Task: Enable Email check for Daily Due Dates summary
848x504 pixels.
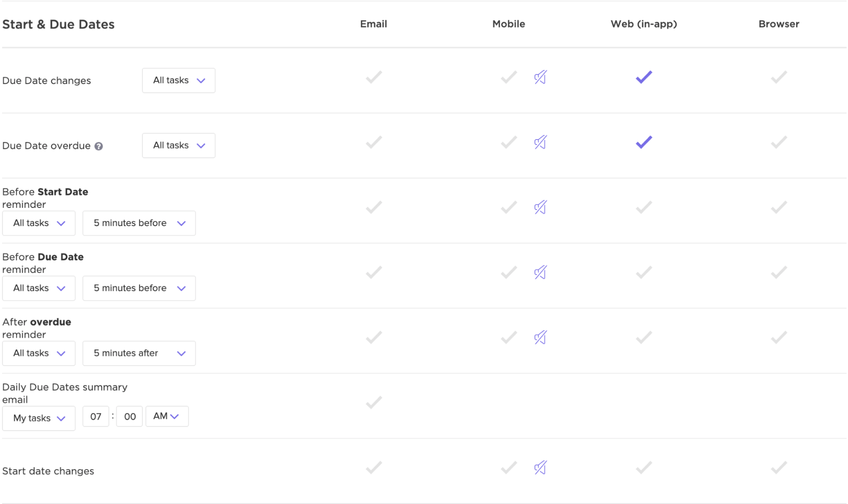Action: (374, 402)
